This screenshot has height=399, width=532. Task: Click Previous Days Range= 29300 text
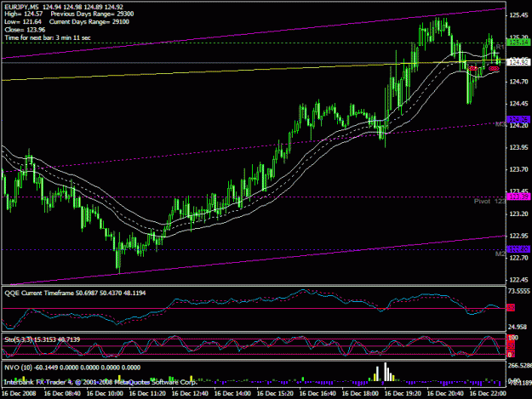click(x=92, y=14)
